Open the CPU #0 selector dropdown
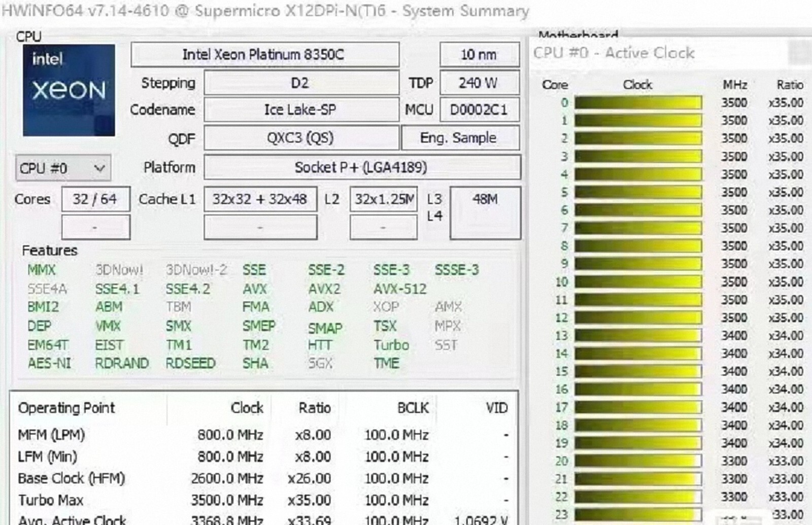The image size is (812, 525). (63, 168)
